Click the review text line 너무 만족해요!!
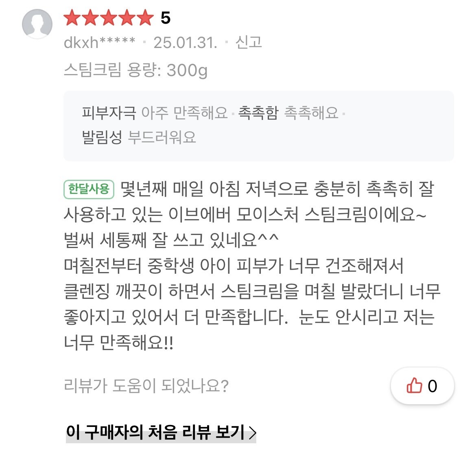Image resolution: width=476 pixels, height=464 pixels. pos(119,343)
